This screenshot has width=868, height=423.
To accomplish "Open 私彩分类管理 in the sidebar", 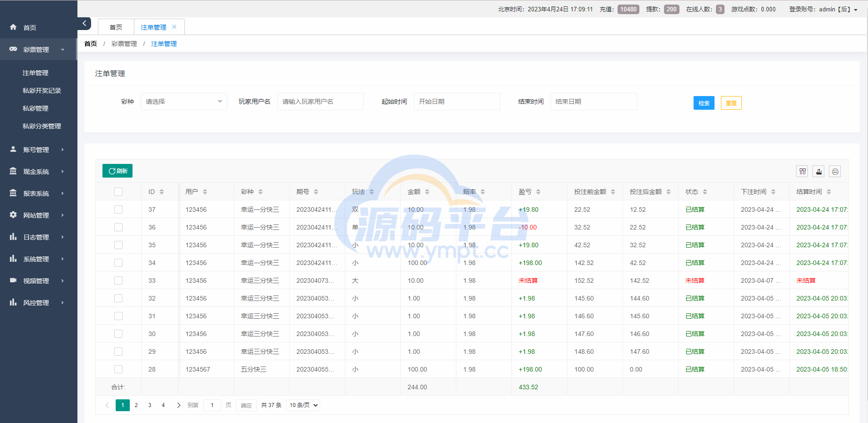I will pyautogui.click(x=42, y=126).
